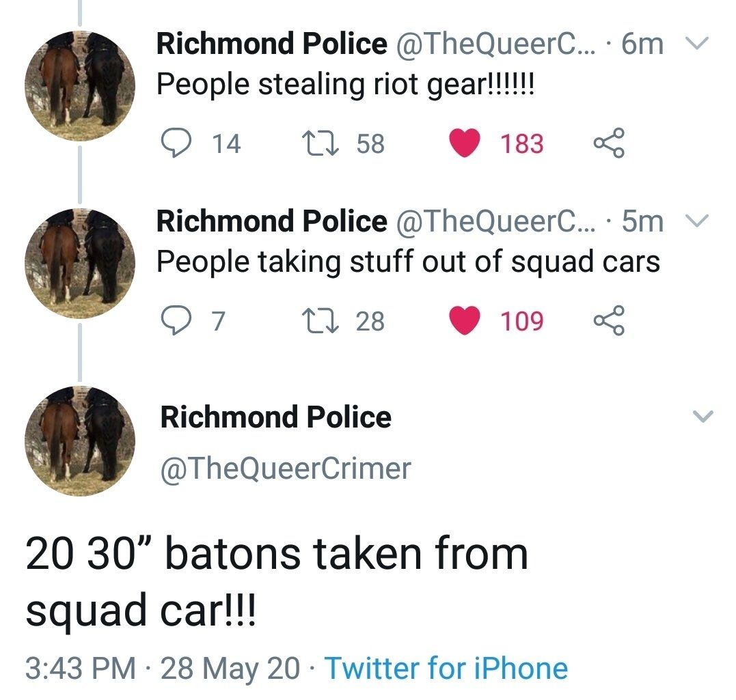Open avatar of the riot gear tweet
The width and height of the screenshot is (736, 700).
79,85
